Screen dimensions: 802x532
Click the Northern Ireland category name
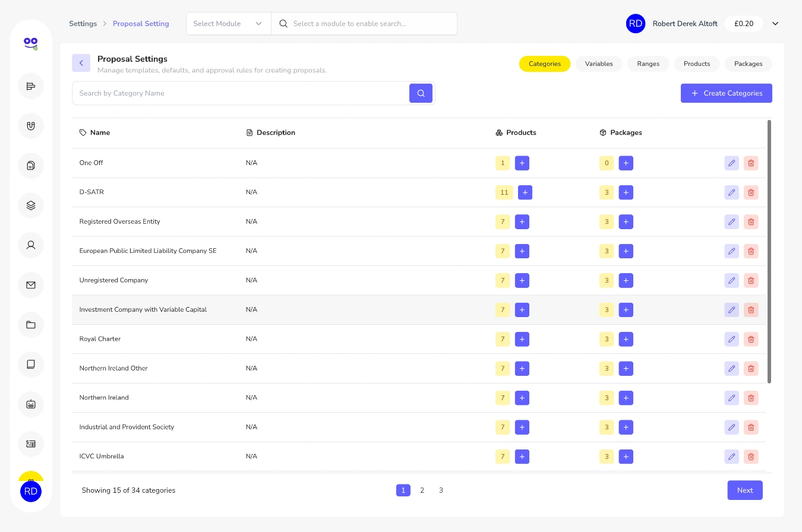pos(104,398)
